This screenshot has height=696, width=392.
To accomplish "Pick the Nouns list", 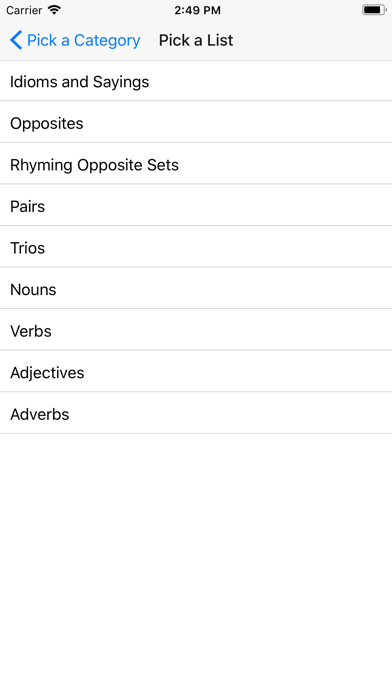I will click(196, 289).
